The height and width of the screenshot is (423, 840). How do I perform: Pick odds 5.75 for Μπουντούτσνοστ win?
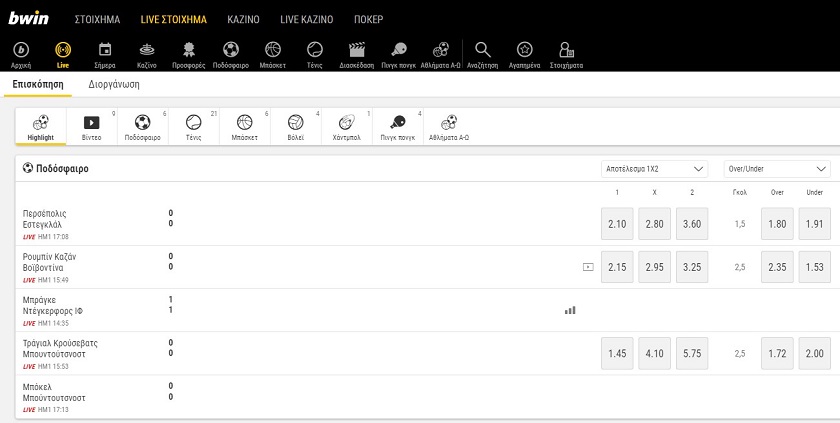(692, 353)
